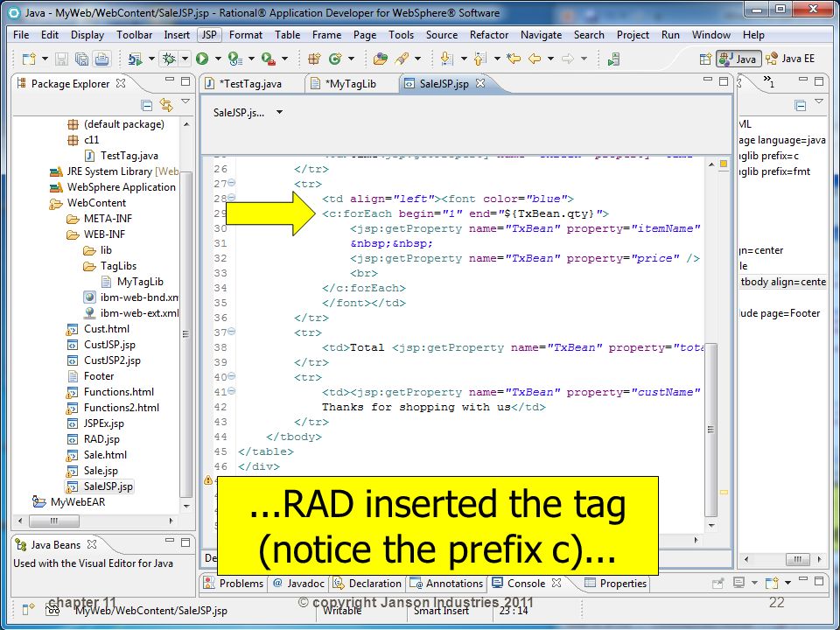Switch to the Java perspective
This screenshot has height=630, width=840.
click(x=738, y=59)
